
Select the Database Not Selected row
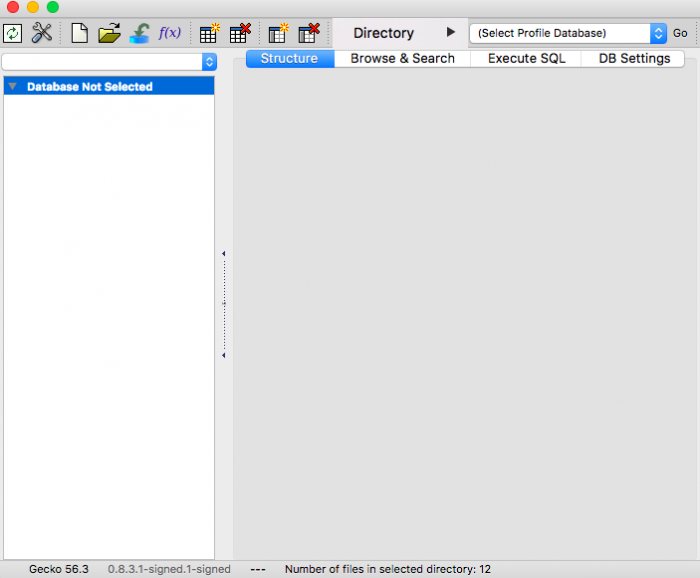click(x=109, y=86)
